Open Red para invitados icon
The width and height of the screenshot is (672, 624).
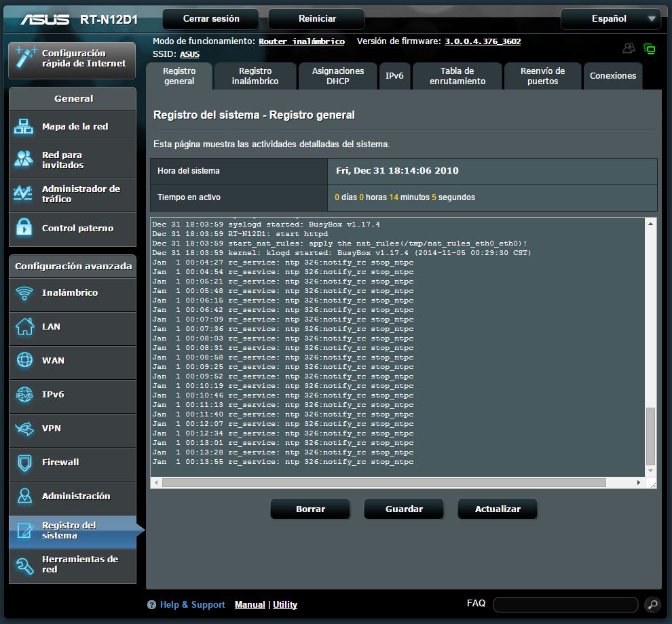pos(24,160)
